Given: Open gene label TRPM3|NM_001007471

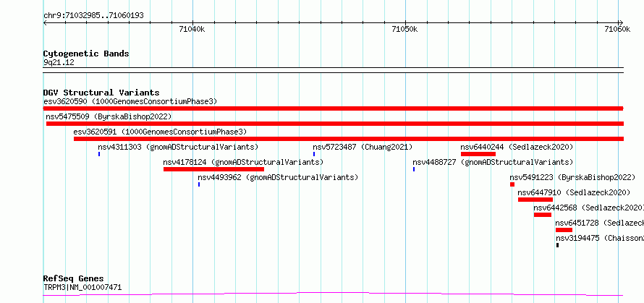Looking at the screenshot, I should [x=82, y=287].
